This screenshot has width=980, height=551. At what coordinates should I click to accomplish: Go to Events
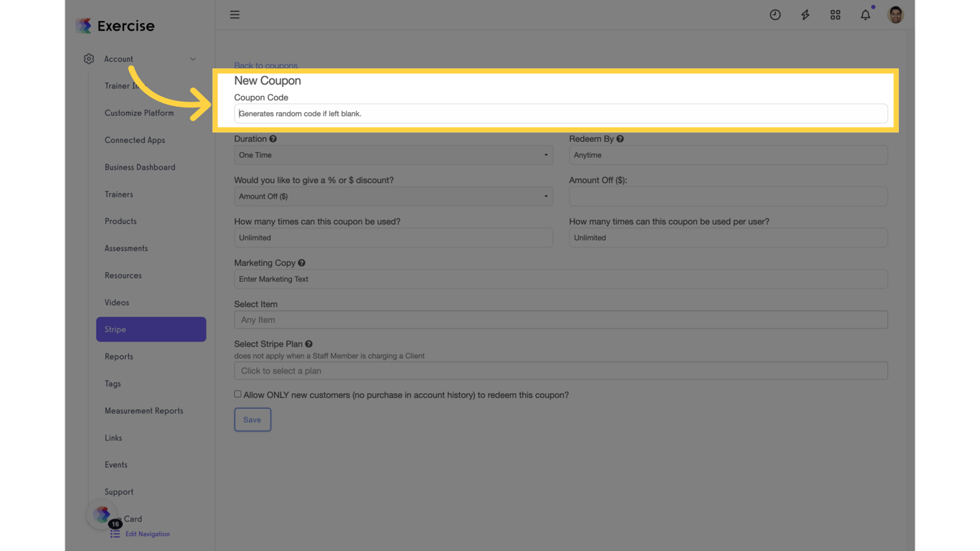click(x=116, y=465)
